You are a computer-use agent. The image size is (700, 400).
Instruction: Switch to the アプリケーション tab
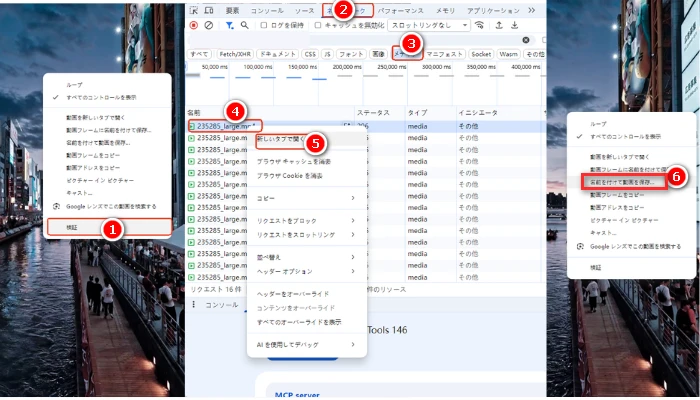point(493,11)
